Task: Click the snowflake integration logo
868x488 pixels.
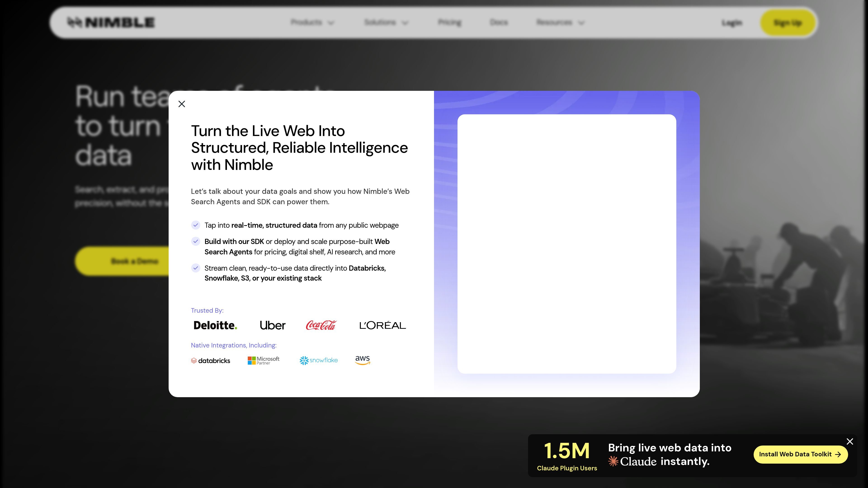Action: click(318, 360)
